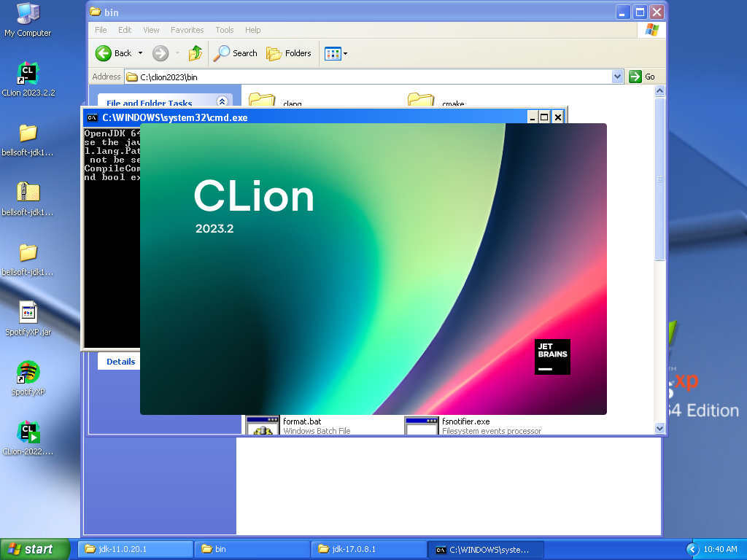Open the Help menu
Viewport: 747px width, 560px height.
(252, 30)
